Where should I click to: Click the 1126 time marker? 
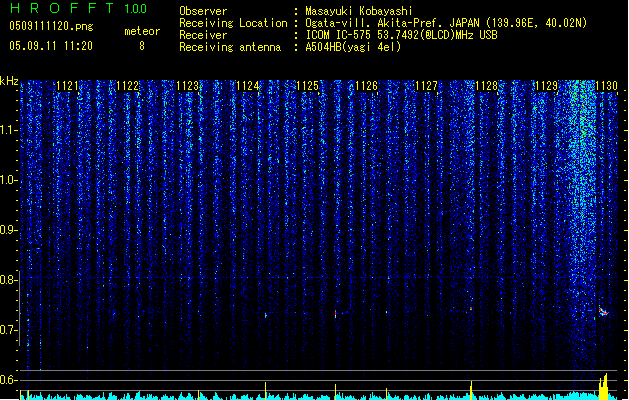367,86
